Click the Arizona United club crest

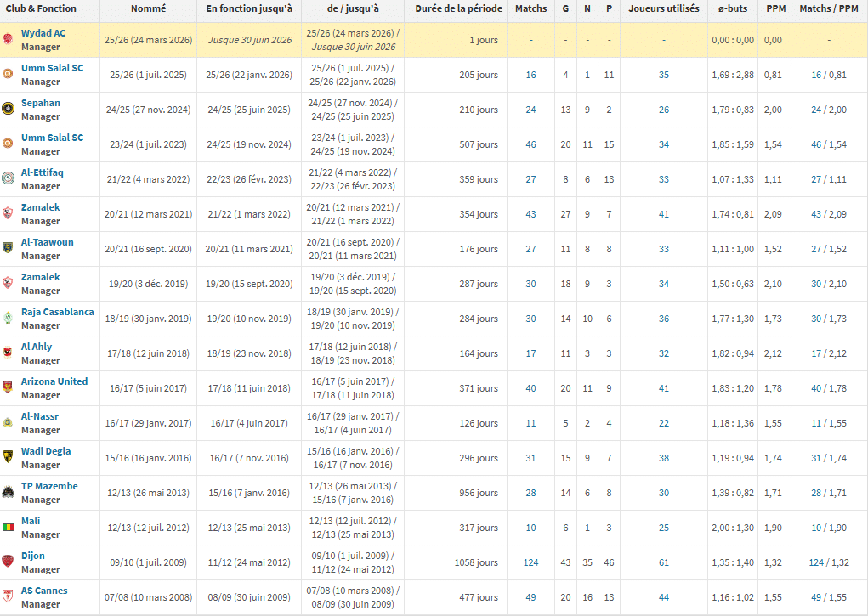(8, 387)
